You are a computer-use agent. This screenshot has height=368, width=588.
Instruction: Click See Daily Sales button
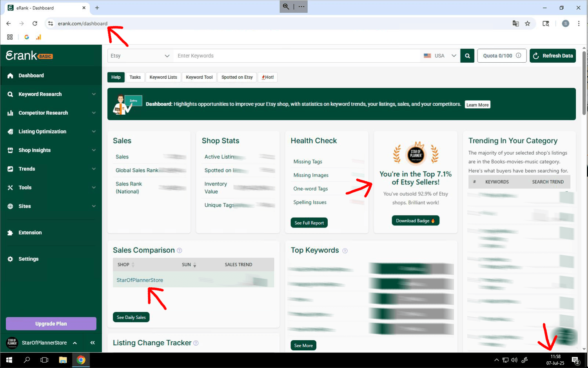coord(131,317)
